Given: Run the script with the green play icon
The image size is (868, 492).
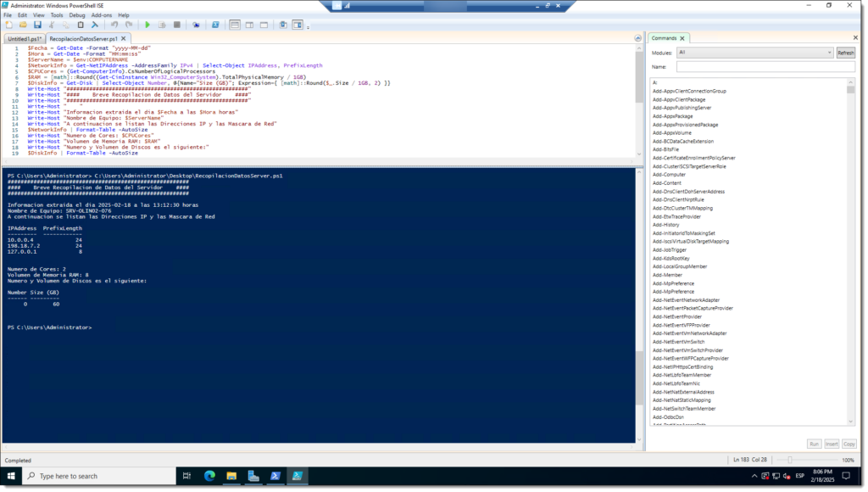Looking at the screenshot, I should pos(147,25).
